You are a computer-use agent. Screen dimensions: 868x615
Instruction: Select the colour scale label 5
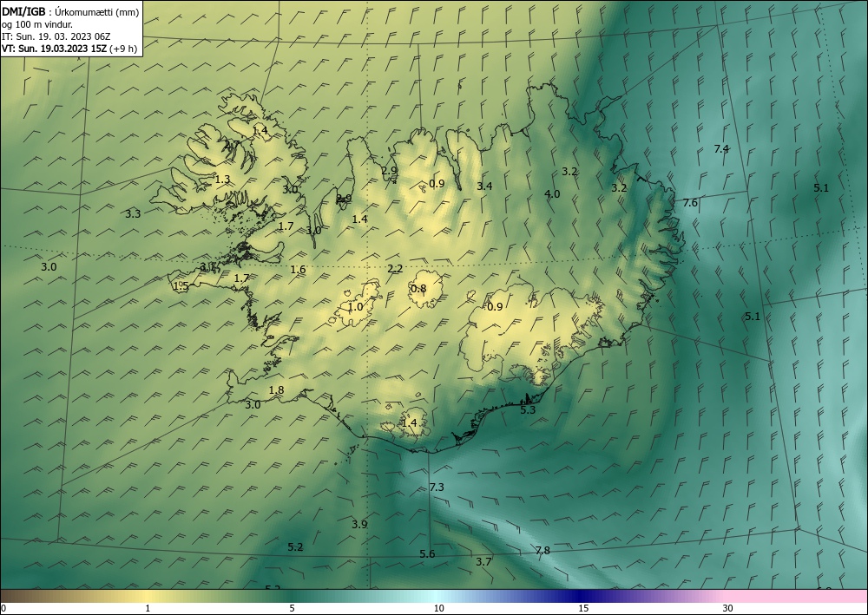point(292,608)
